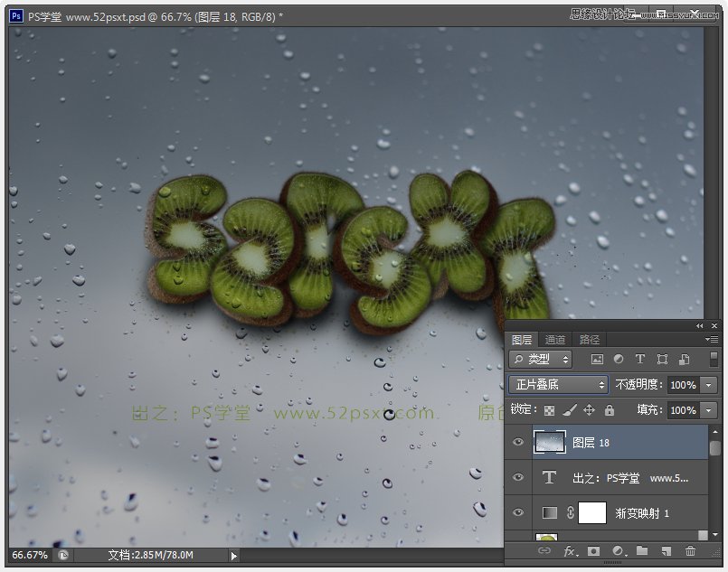Viewport: 728px width, 572px height.
Task: Click the 66.67% zoom level field
Action: (29, 555)
